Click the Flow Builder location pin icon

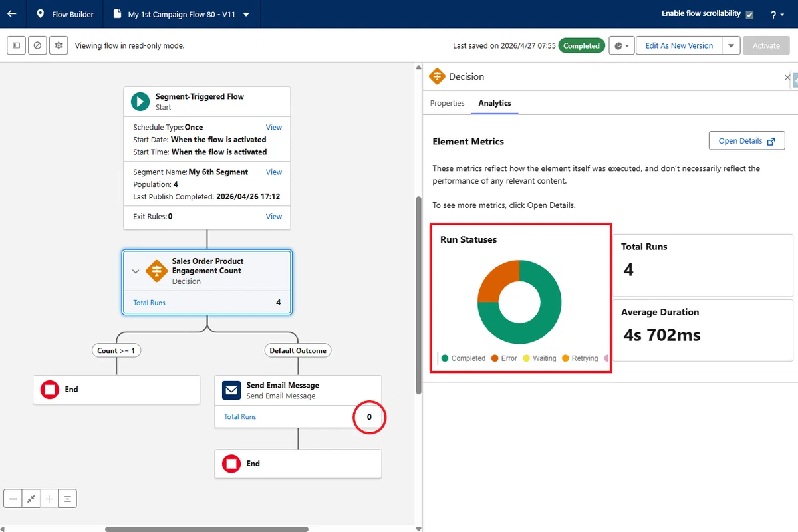[x=41, y=14]
